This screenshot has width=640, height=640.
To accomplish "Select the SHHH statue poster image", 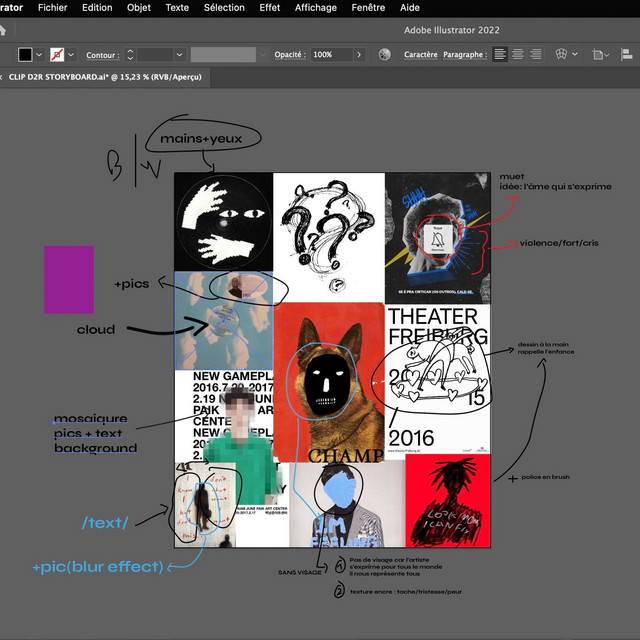I will [x=438, y=238].
